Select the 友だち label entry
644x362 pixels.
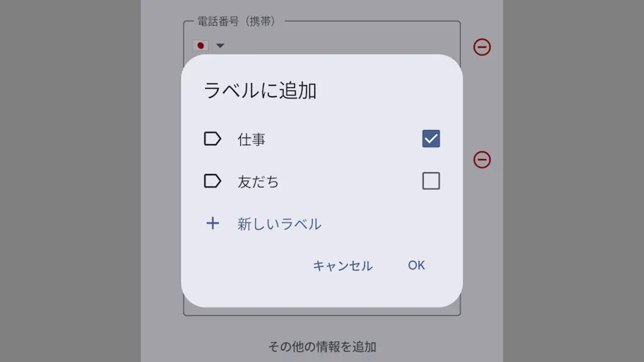[x=259, y=182]
